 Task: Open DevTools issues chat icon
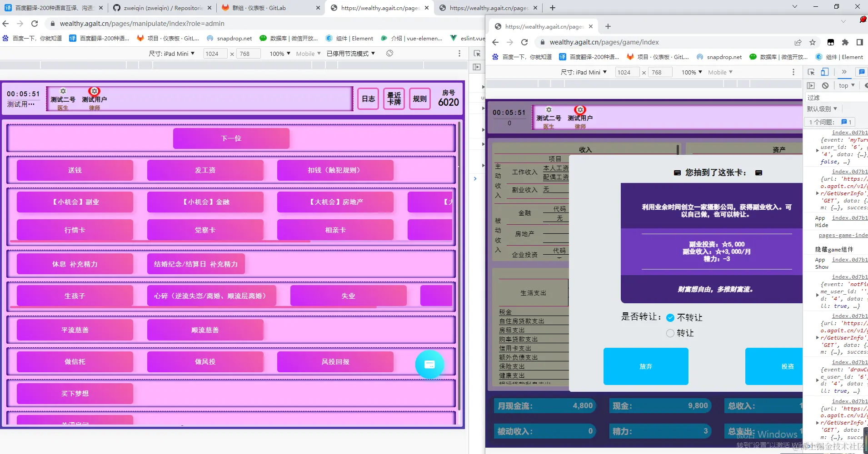861,72
